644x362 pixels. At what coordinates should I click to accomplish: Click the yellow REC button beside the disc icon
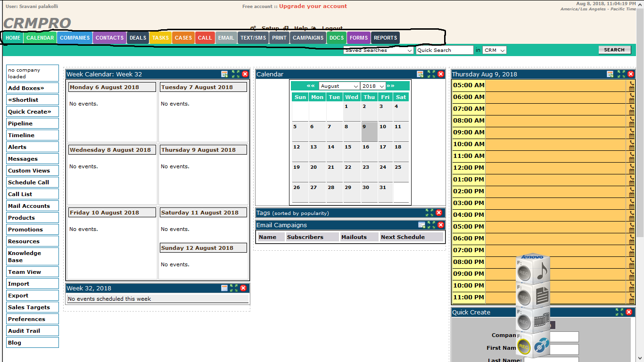524,347
